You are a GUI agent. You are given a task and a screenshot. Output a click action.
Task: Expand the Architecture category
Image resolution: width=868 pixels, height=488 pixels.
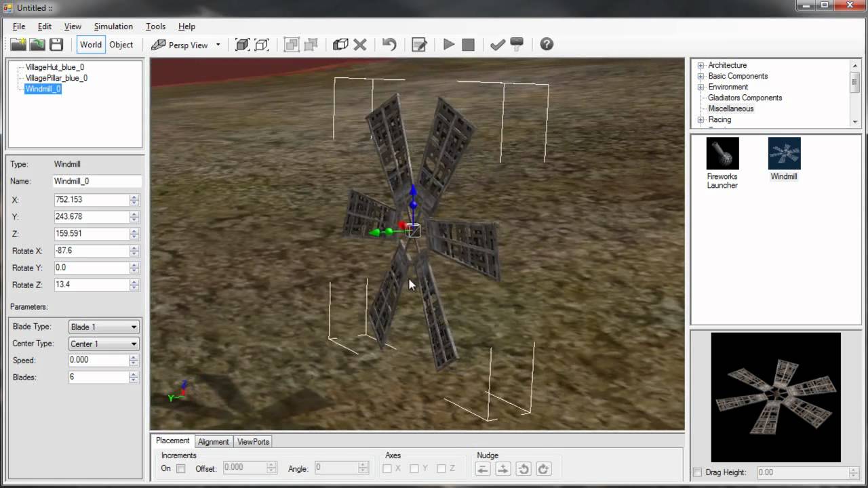pyautogui.click(x=701, y=65)
